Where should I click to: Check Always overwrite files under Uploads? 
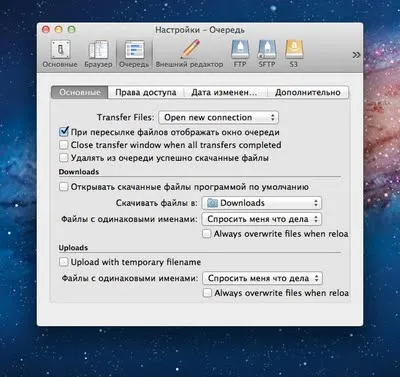(x=207, y=293)
